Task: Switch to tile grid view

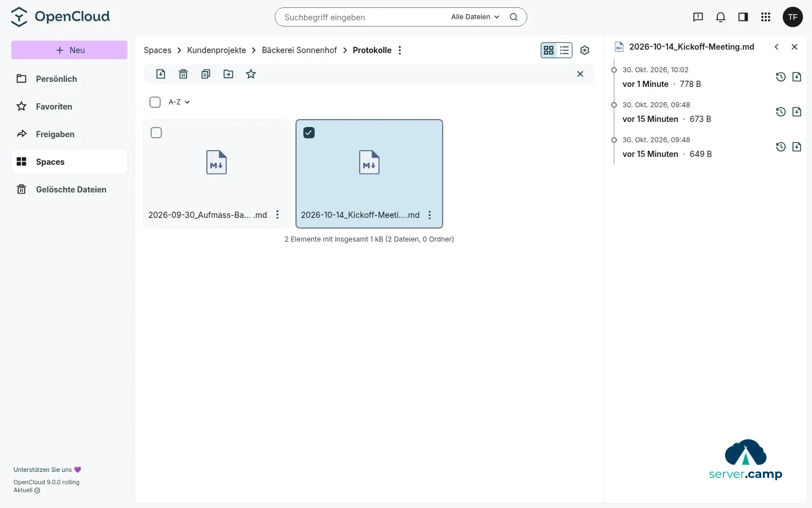Action: click(549, 50)
